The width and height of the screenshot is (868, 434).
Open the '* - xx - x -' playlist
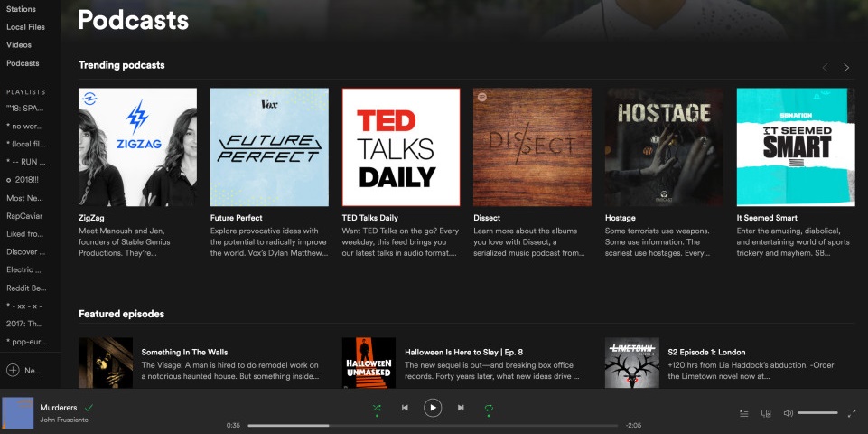[x=24, y=306]
